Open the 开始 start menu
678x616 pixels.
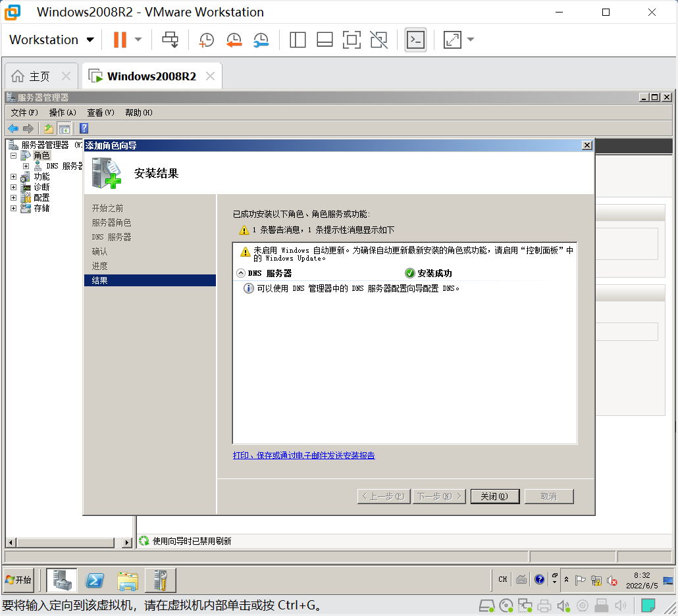tap(18, 580)
